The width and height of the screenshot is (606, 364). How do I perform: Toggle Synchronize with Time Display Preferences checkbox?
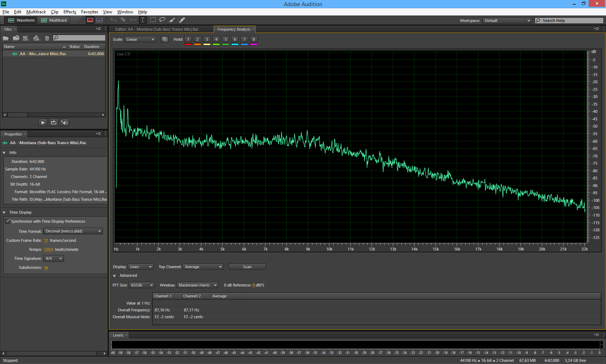(x=8, y=221)
